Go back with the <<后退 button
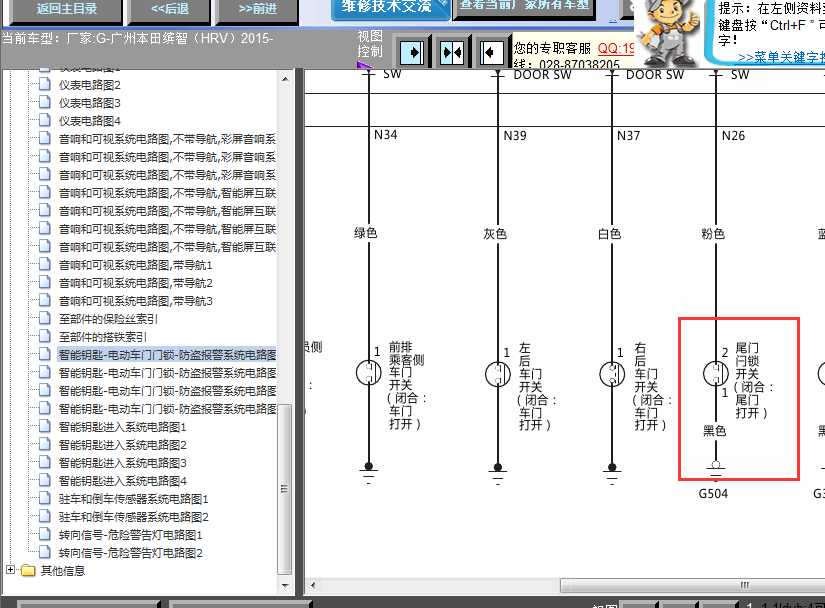The height and width of the screenshot is (608, 825). tap(169, 10)
